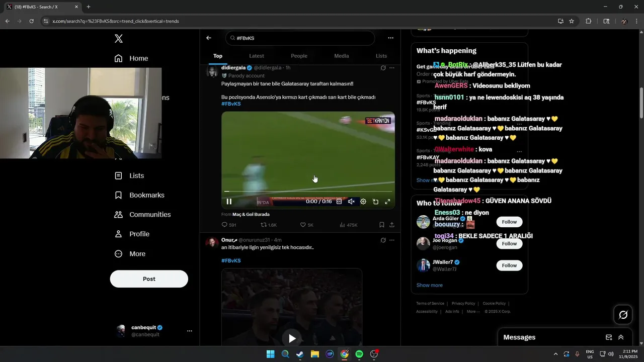Click the X logo in sidebar
Viewport: 644px width, 362px height.
tap(118, 39)
